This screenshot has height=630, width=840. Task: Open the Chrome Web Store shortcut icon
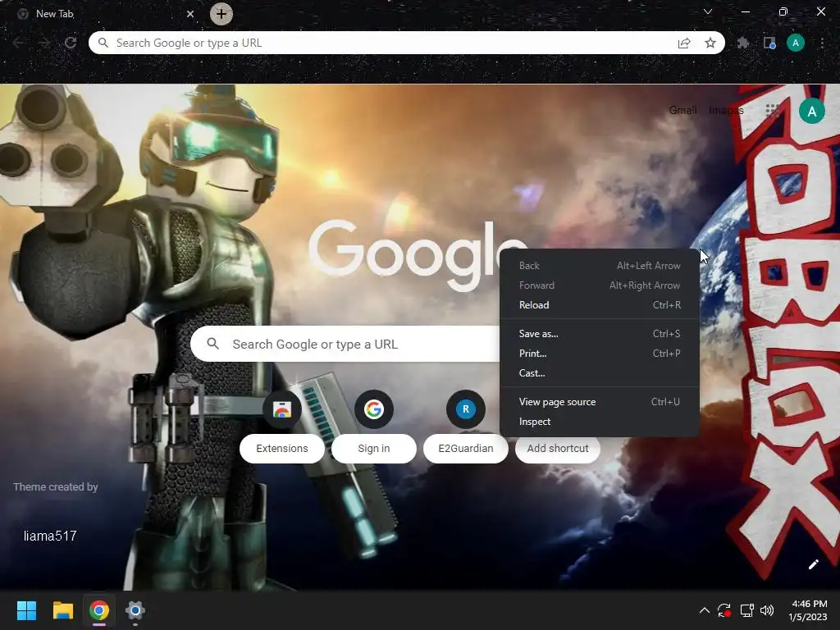[282, 409]
